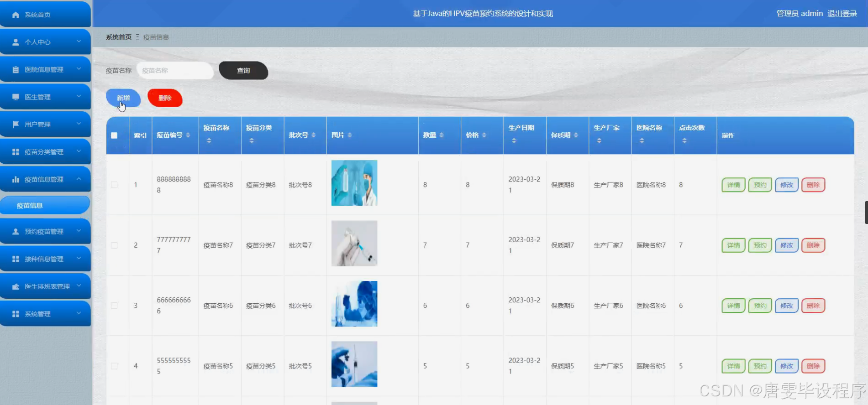This screenshot has height=405, width=868.
Task: Expand 医院信息管理 menu chevron
Action: coord(79,69)
